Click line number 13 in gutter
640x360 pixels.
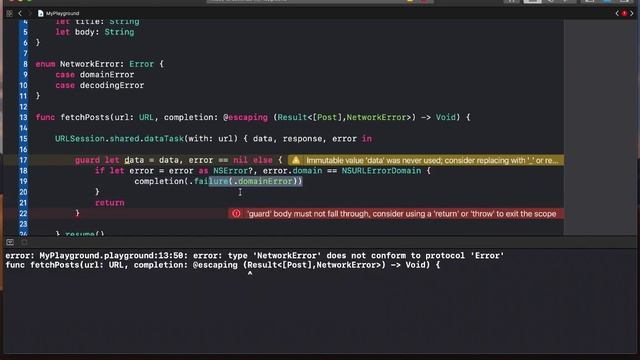pos(24,118)
